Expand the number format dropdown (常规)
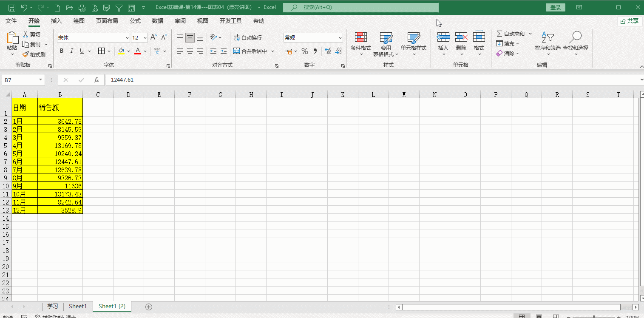 point(340,38)
